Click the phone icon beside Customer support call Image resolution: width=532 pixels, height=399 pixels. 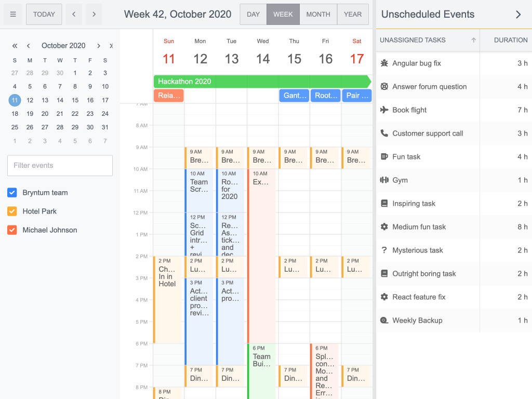click(x=384, y=134)
